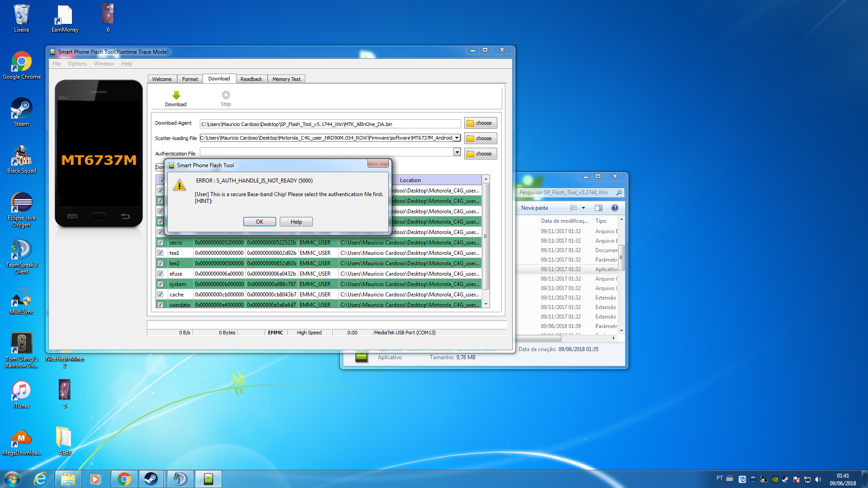Switch to the Welcome tab

coord(162,79)
